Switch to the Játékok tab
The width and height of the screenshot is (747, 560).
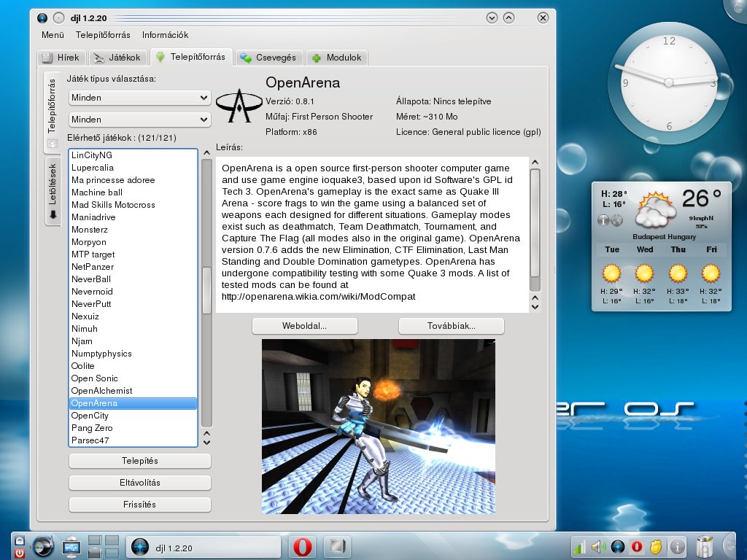[117, 58]
